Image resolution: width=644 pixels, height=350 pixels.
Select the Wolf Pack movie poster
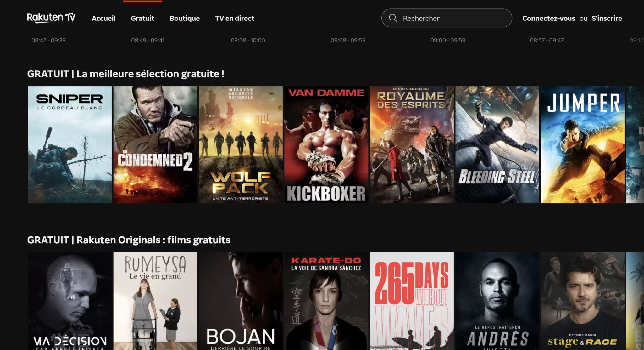pos(241,144)
